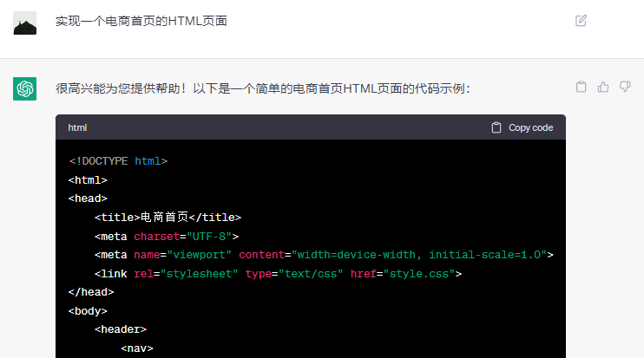644x358 pixels.
Task: Click the meta viewport code line
Action: point(324,255)
